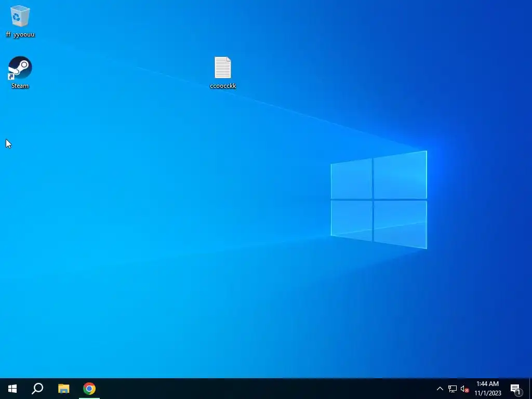Click the Show Desktop sliver at taskbar end
This screenshot has width=532, height=399.
(x=530, y=389)
